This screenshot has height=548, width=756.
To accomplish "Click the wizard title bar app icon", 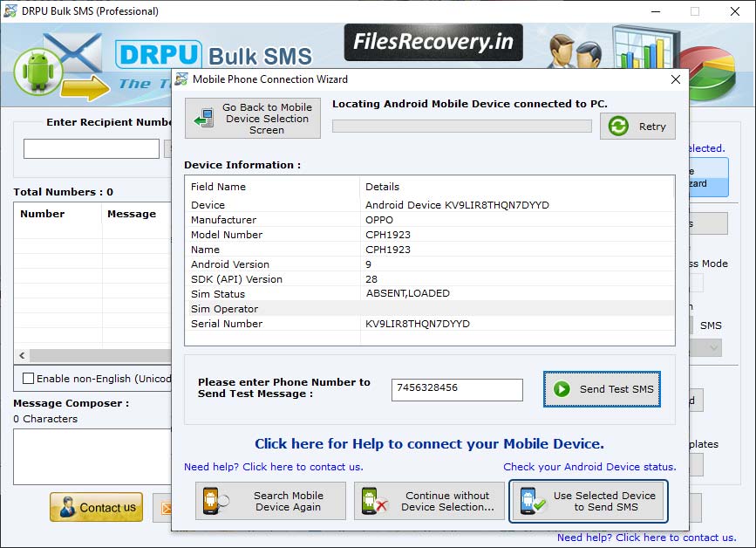I will (x=181, y=79).
